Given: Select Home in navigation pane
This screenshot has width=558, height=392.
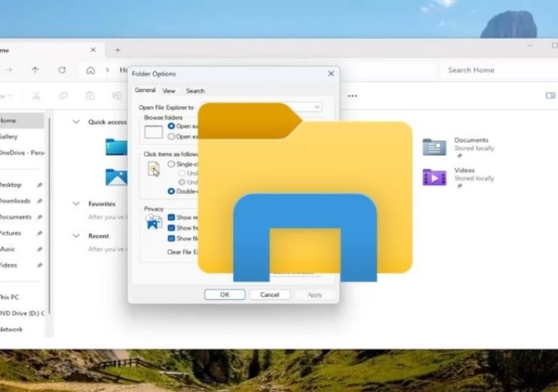Looking at the screenshot, I should [x=21, y=121].
